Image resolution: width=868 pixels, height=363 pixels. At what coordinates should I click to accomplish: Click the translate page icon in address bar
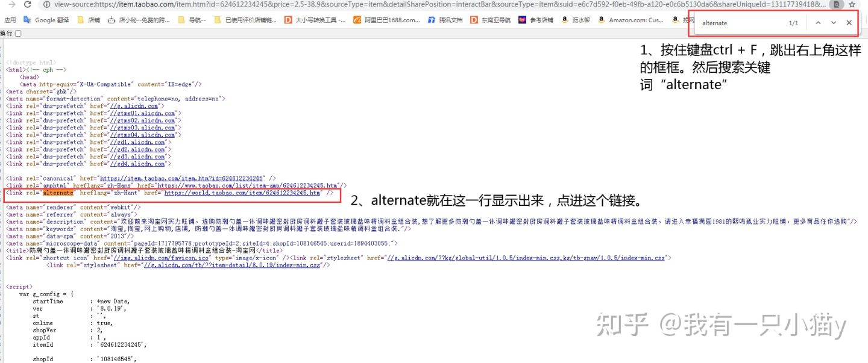836,4
